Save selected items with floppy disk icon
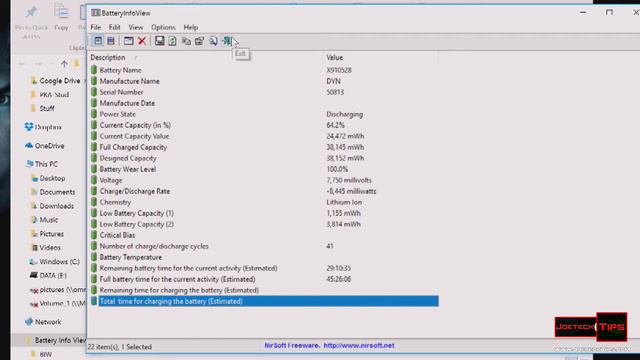 pos(159,40)
